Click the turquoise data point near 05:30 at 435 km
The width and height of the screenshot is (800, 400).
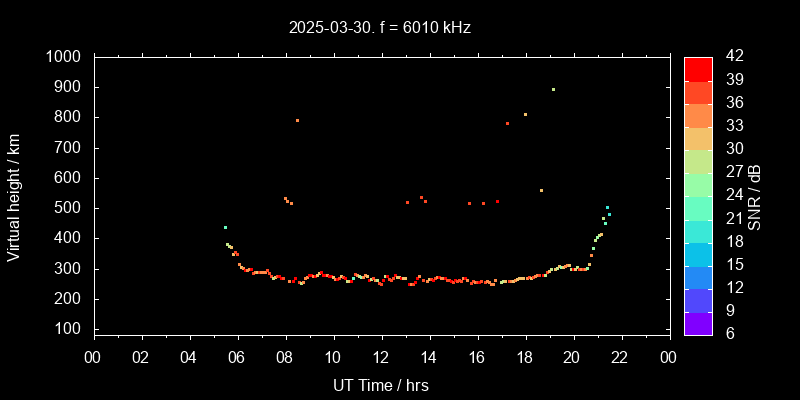[x=225, y=227]
